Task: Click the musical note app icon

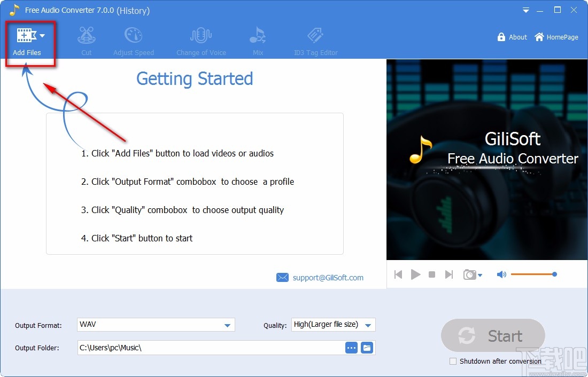Action: pyautogui.click(x=14, y=10)
